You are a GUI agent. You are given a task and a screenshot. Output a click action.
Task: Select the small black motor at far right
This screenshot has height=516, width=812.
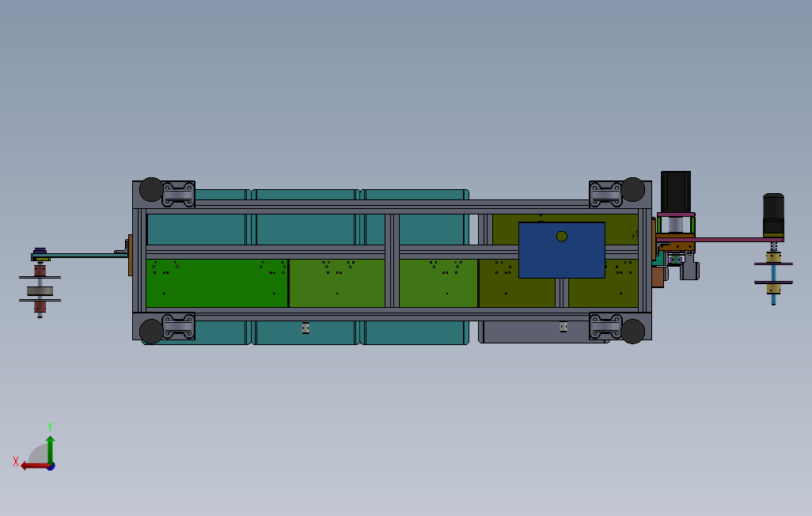[x=774, y=214]
